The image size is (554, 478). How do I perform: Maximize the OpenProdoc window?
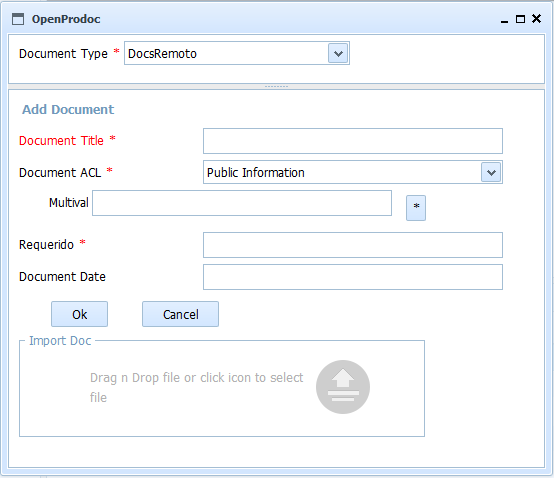520,19
